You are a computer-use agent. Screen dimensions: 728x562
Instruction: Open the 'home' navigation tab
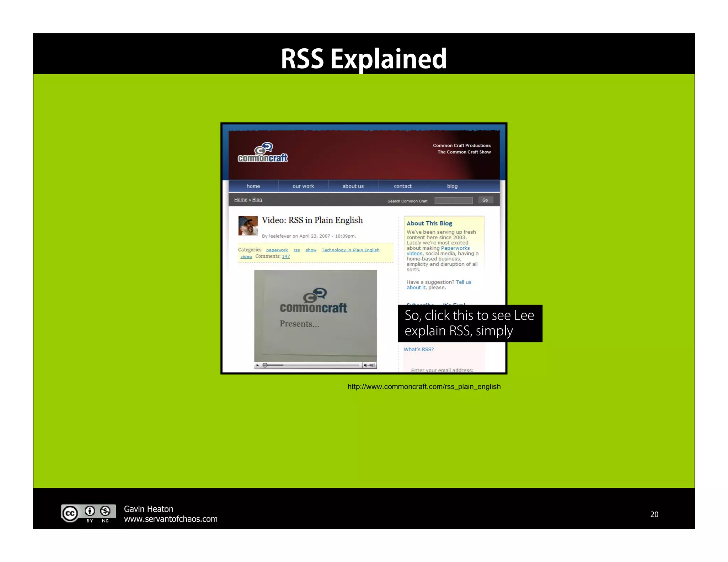pyautogui.click(x=253, y=186)
